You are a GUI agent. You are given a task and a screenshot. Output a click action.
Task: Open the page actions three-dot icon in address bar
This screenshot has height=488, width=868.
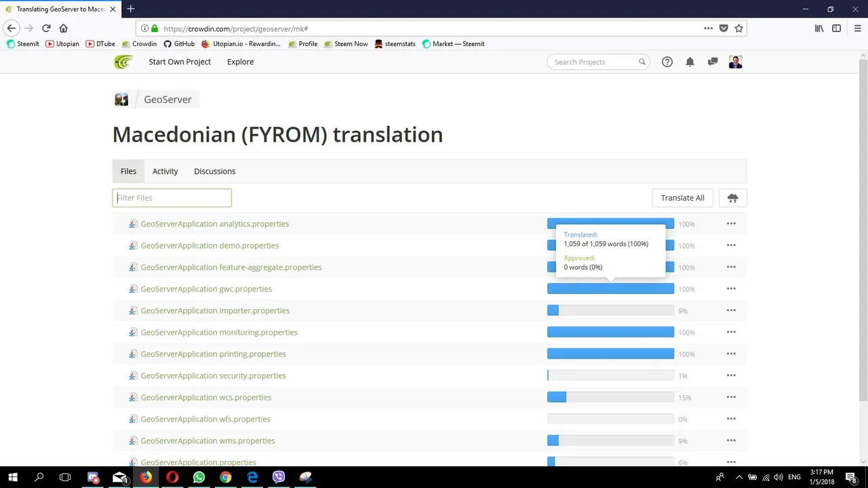pyautogui.click(x=708, y=28)
